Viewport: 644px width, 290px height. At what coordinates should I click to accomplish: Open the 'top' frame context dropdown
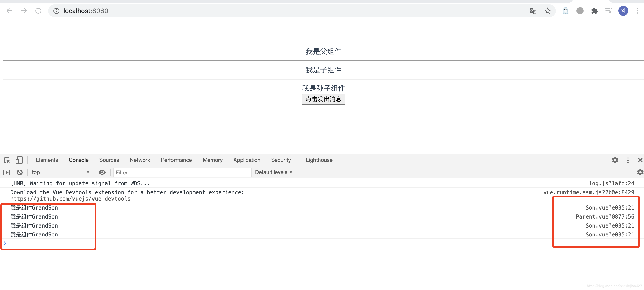pos(60,172)
